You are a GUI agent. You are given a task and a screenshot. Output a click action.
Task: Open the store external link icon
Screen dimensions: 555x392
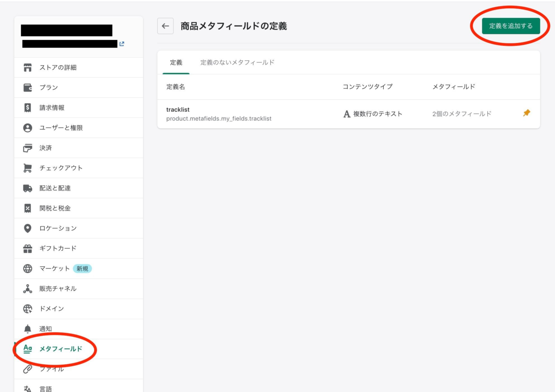[122, 44]
